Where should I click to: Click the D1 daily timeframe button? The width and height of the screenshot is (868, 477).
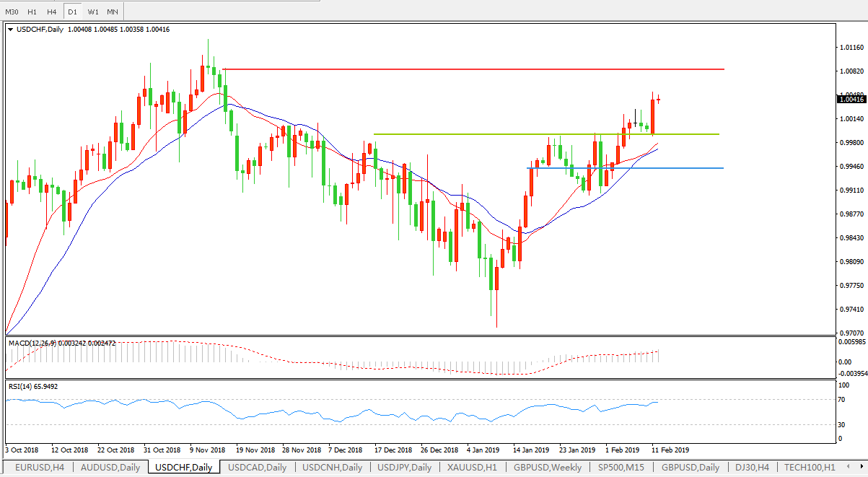(72, 12)
